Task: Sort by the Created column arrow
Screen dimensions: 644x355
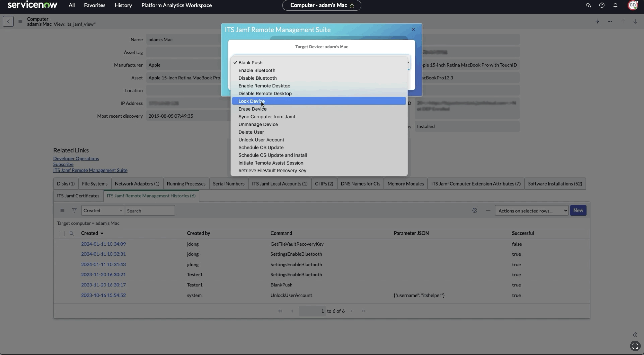Action: click(102, 234)
